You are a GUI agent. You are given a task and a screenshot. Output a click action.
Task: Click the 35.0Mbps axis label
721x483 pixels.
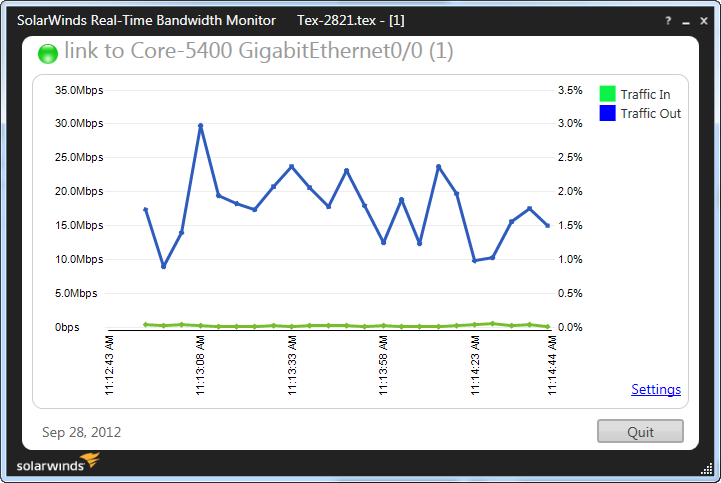click(x=79, y=90)
